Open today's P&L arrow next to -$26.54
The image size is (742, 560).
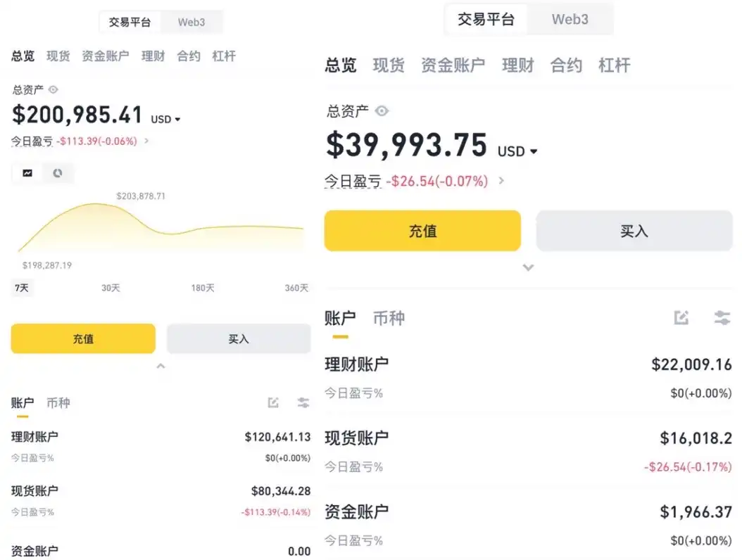pyautogui.click(x=501, y=181)
